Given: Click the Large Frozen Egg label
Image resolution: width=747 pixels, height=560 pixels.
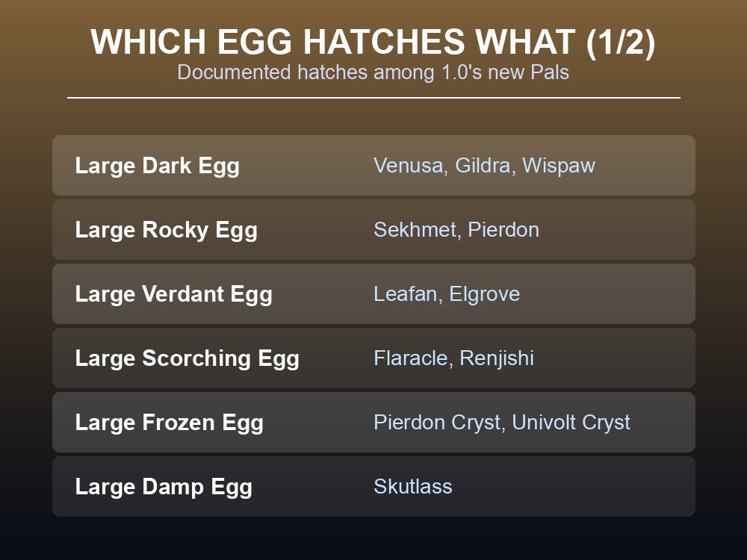Looking at the screenshot, I should point(169,423).
